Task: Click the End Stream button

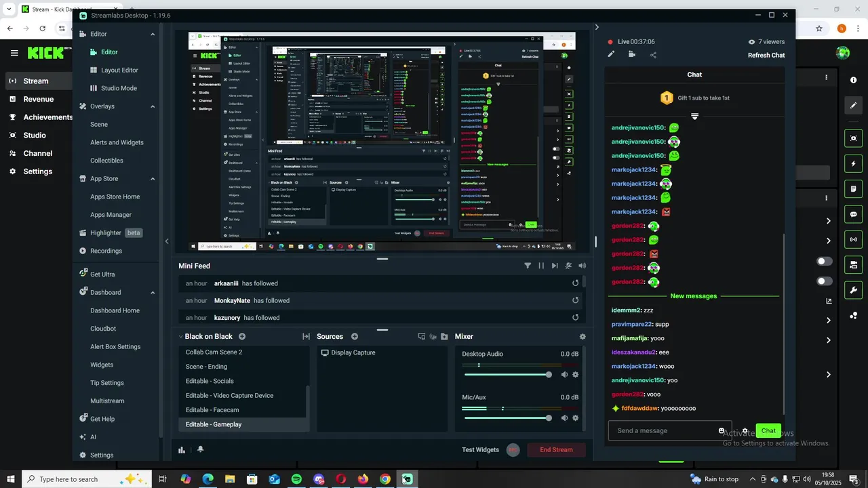Action: (x=556, y=449)
